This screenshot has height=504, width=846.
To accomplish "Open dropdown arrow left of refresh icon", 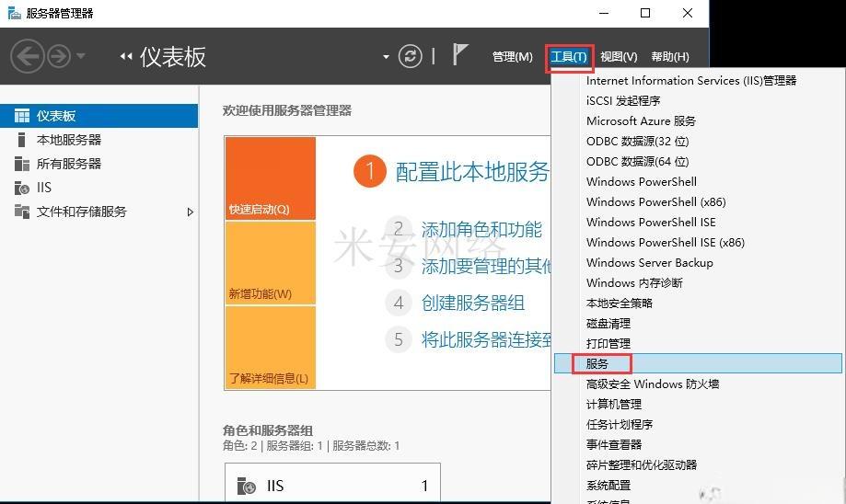I will (x=386, y=57).
